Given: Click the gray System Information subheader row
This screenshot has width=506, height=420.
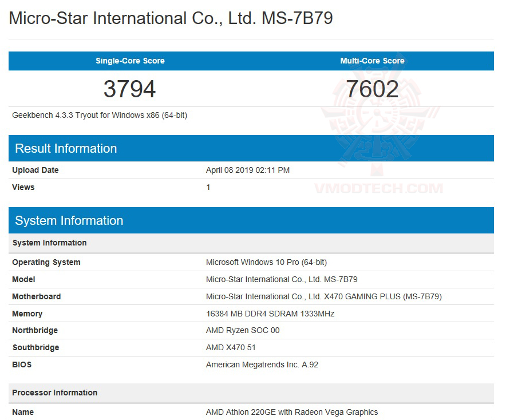Looking at the screenshot, I should (251, 243).
